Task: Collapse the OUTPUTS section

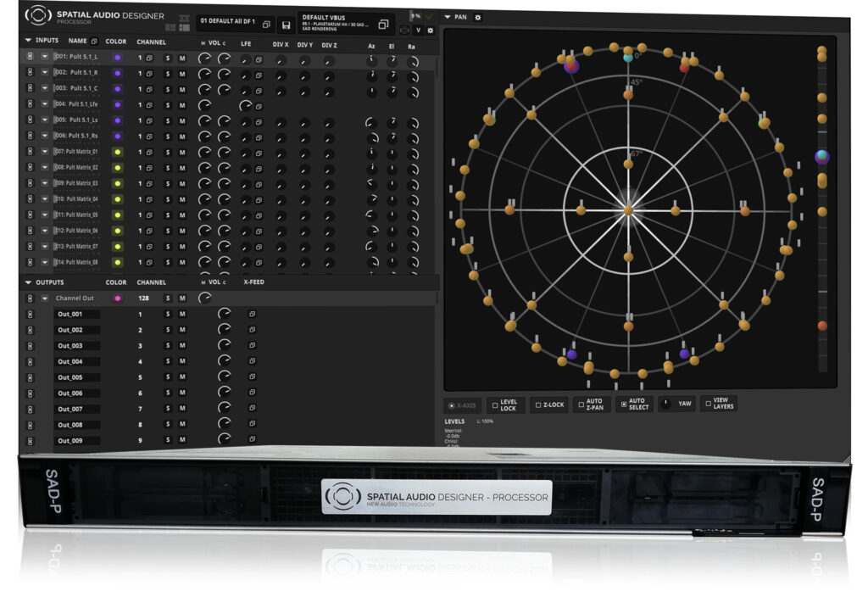Action: point(28,282)
